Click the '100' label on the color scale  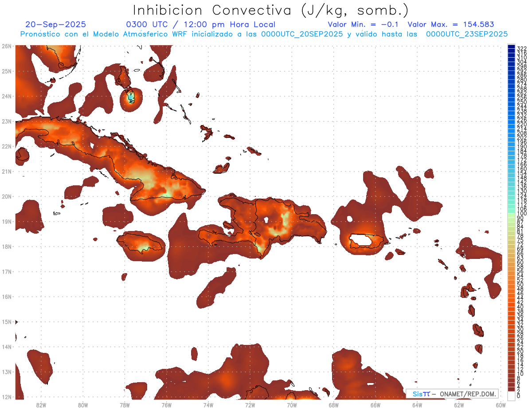(x=521, y=214)
